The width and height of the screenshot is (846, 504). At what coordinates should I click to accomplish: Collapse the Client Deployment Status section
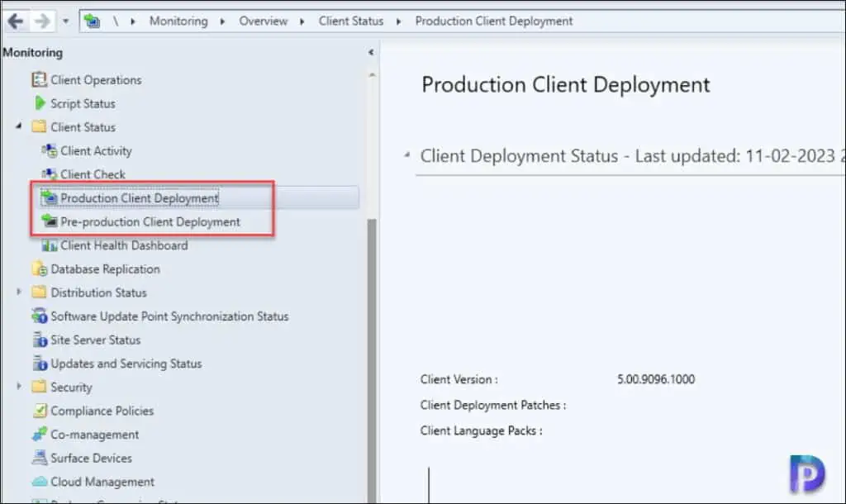407,155
